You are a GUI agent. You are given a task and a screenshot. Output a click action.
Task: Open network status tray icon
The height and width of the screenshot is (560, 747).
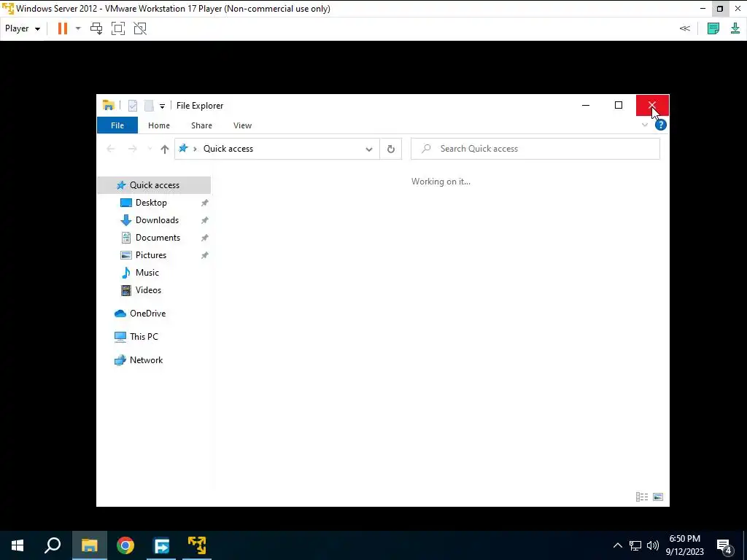(635, 545)
